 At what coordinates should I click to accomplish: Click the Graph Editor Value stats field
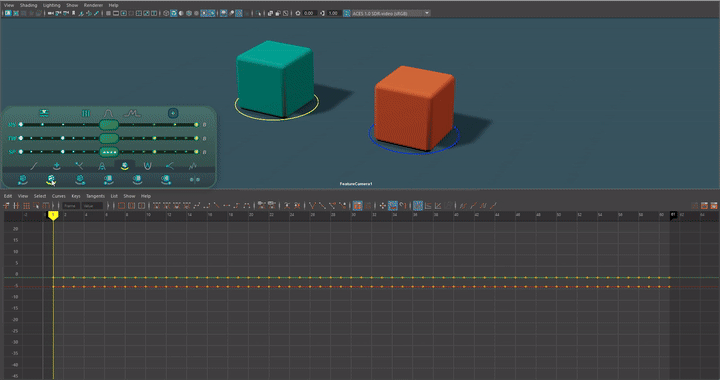92,206
